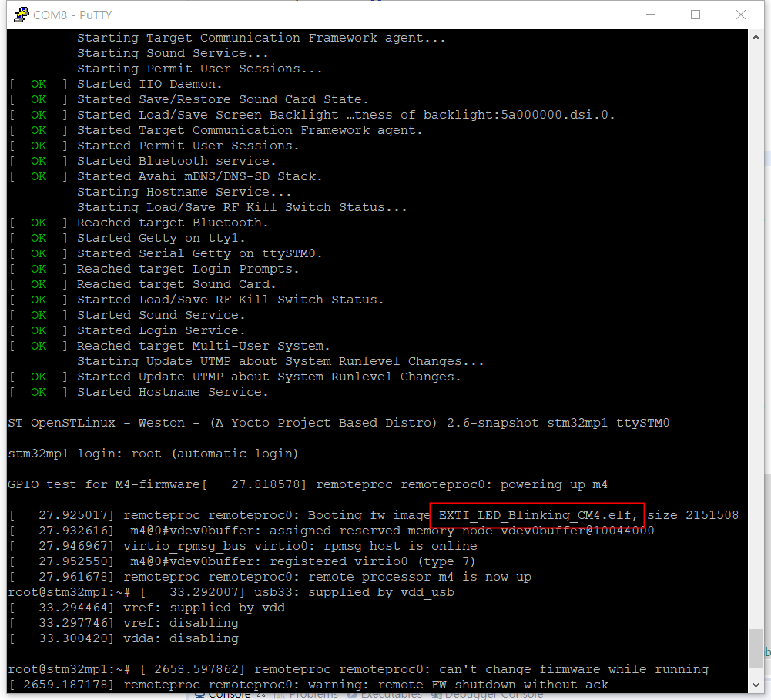Click 'Starting Load/Save RF Kill Switch Status...' line
Viewport: 771px width, 700px height.
tap(243, 207)
